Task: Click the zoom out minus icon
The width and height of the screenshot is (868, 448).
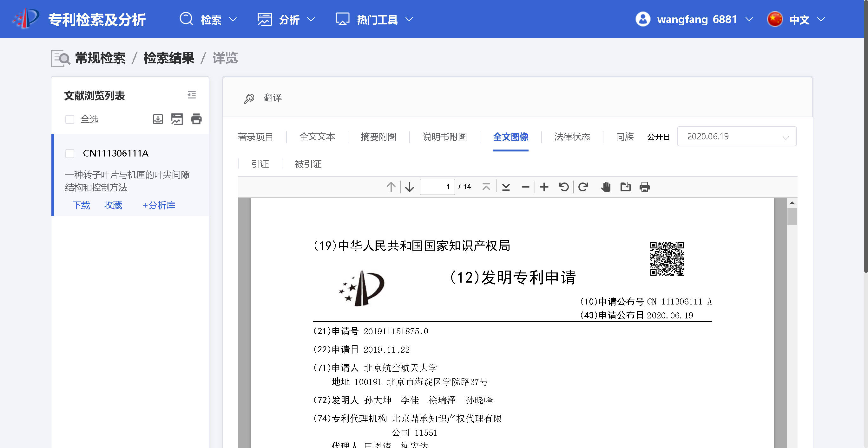Action: [x=525, y=187]
